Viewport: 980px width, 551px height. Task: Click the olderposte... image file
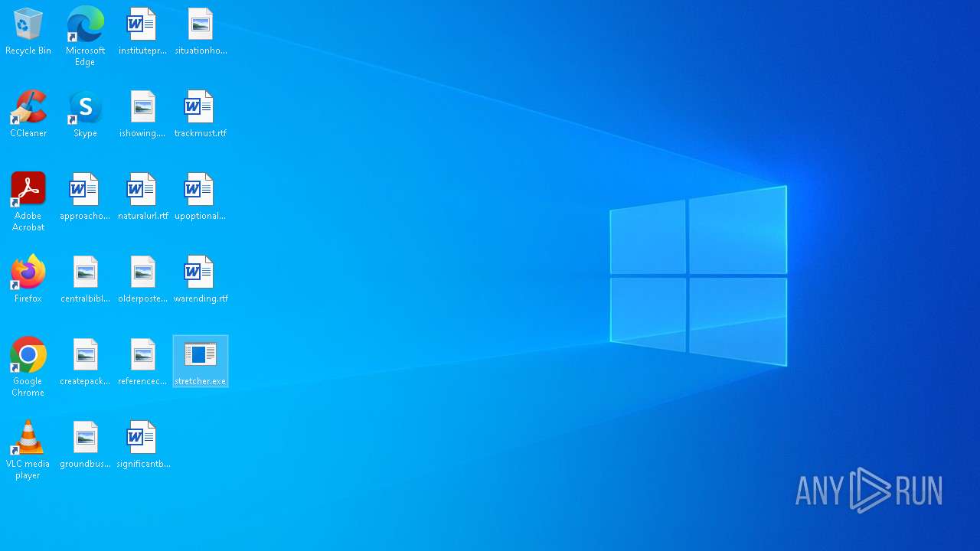(142, 279)
